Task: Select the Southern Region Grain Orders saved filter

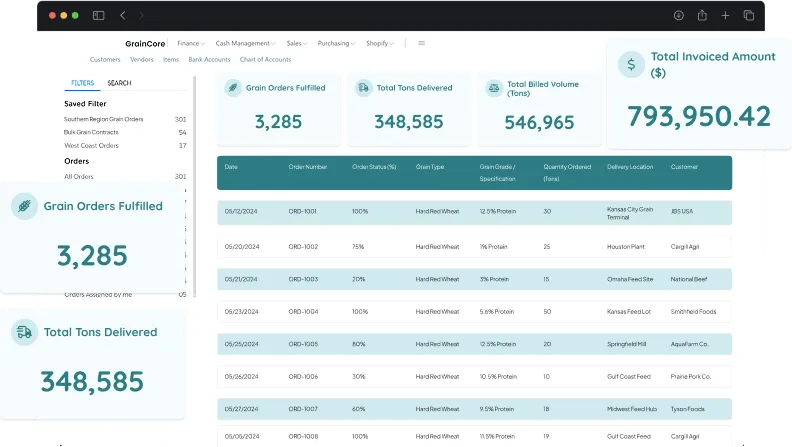Action: pos(103,119)
